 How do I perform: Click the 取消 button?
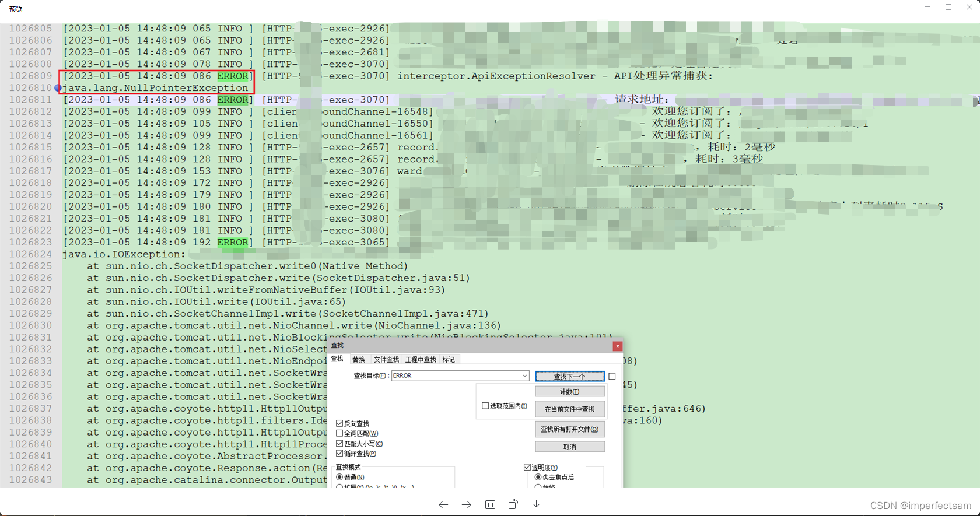coord(570,447)
